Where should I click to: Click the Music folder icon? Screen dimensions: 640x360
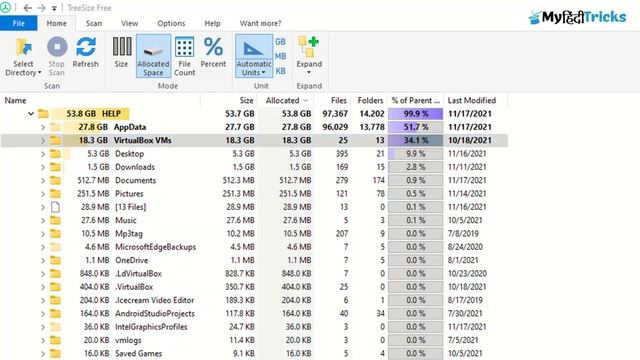tap(56, 220)
